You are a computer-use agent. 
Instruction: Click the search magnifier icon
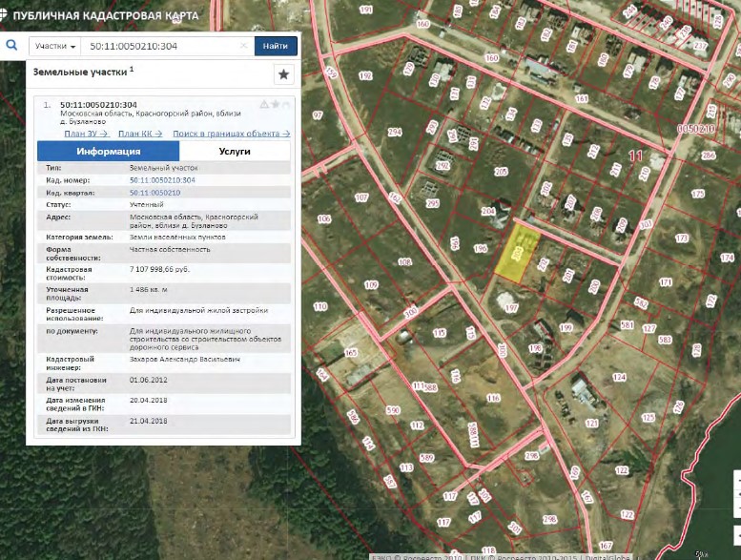pos(11,45)
